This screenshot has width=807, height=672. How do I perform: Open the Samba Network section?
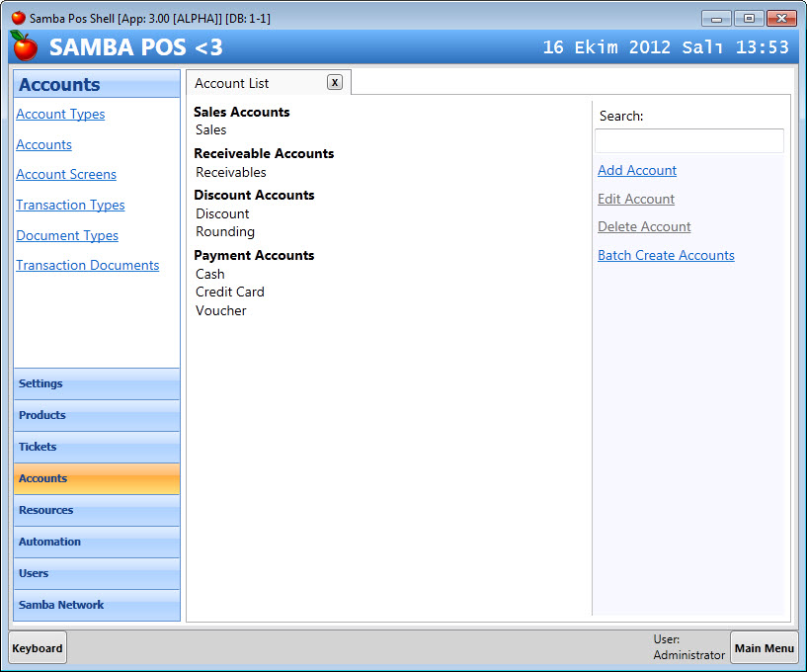97,605
